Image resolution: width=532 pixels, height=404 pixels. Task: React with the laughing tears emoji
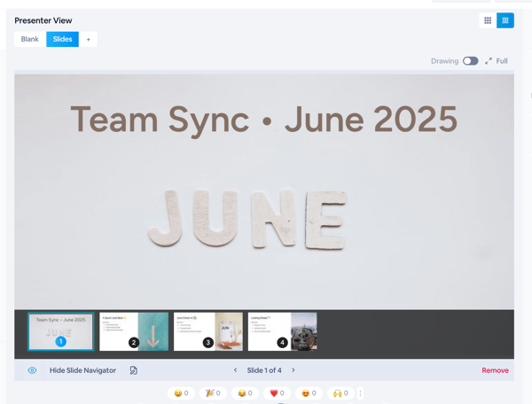coord(245,393)
